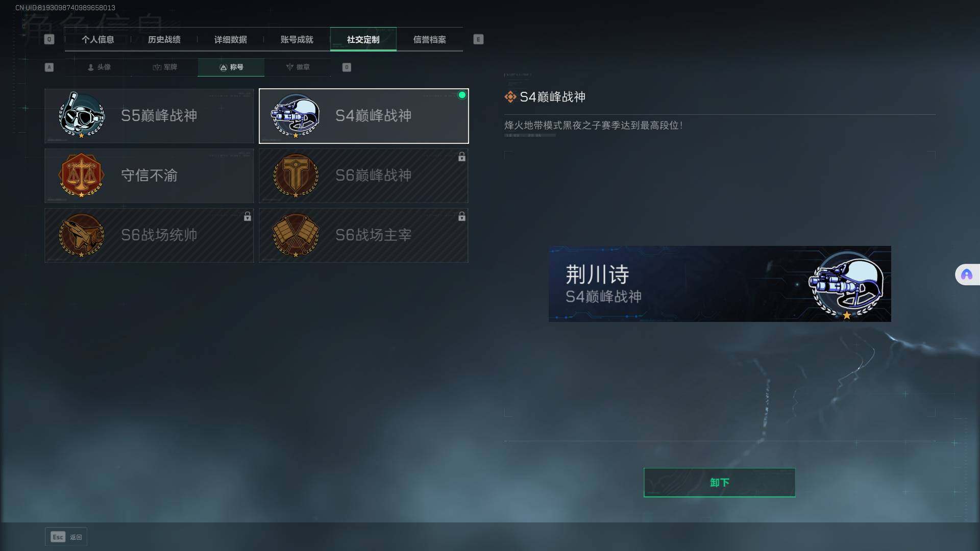Select the S5巅峰战神 skull badge icon
This screenshot has width=980, height=551.
coord(82,115)
